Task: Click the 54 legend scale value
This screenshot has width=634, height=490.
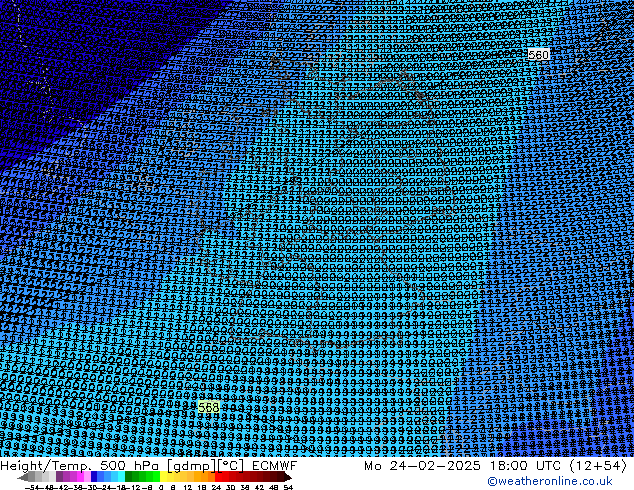Action: point(287,487)
